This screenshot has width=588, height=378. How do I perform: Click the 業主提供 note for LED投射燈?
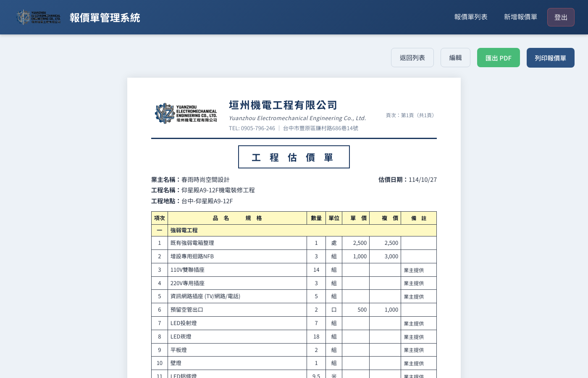(x=414, y=323)
